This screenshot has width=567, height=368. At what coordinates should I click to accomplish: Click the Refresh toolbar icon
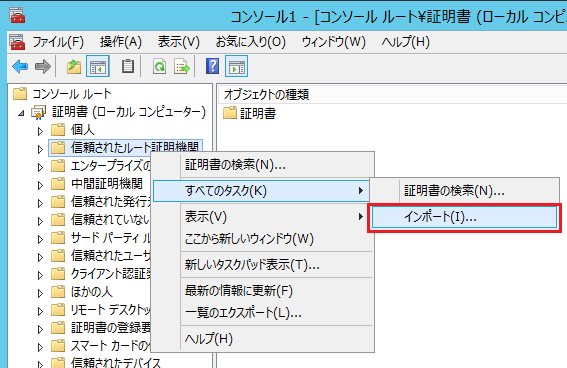(159, 67)
